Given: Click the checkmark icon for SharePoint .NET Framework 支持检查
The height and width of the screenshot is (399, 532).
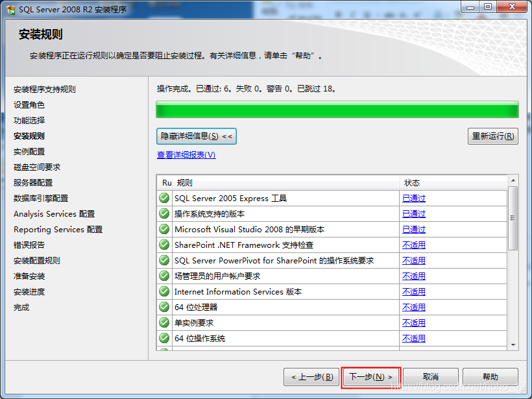Looking at the screenshot, I should (x=164, y=245).
